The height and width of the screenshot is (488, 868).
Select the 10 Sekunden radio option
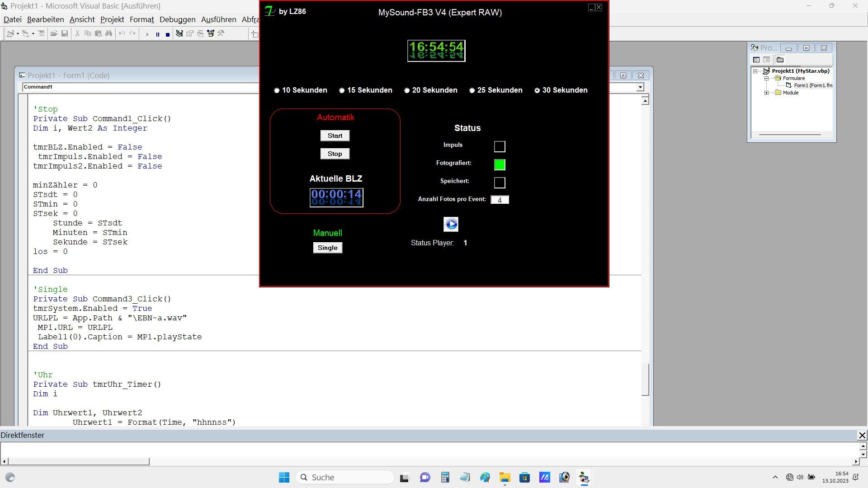[277, 90]
